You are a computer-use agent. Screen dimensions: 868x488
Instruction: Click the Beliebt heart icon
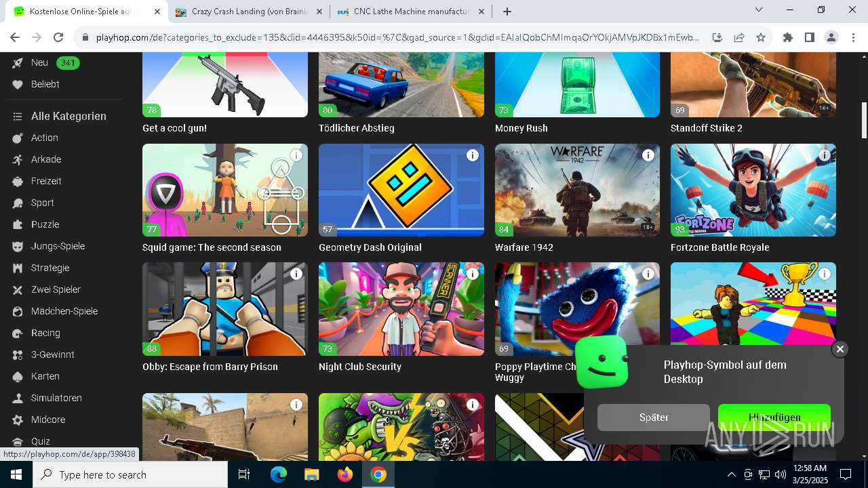click(18, 84)
